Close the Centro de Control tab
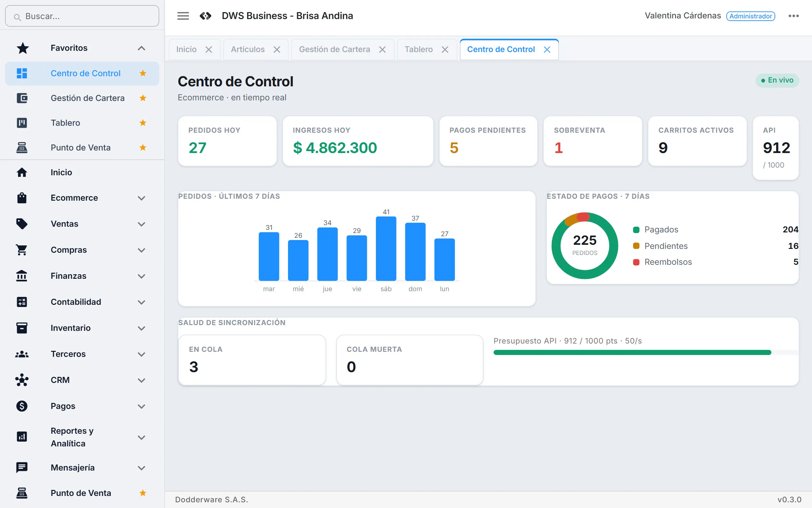The image size is (812, 508). tap(547, 50)
